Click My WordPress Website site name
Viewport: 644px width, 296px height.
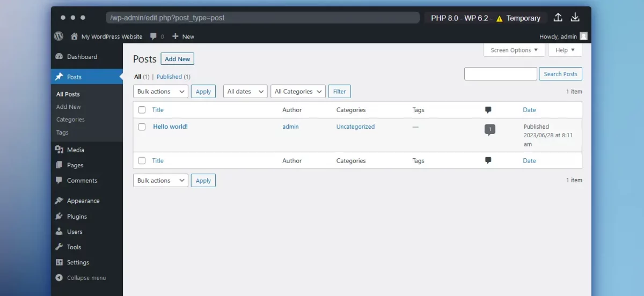click(112, 36)
